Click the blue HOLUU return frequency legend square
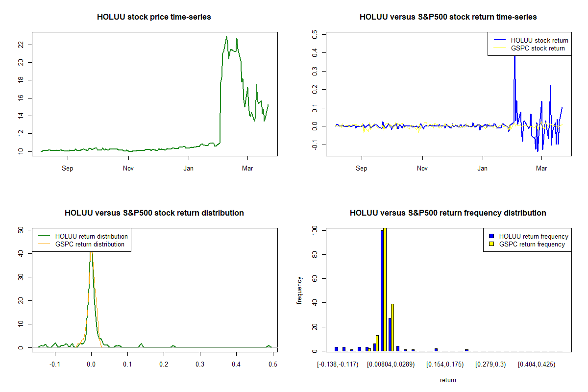 pos(491,236)
